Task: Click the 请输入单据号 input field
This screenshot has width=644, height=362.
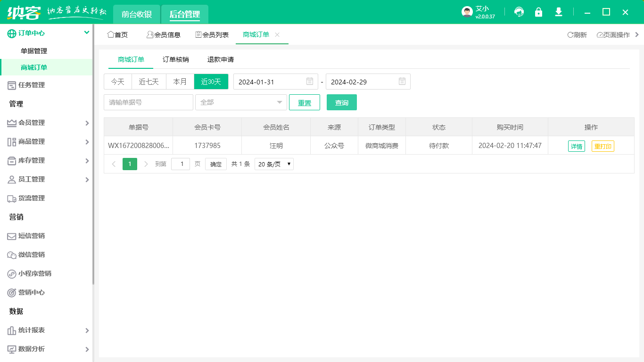Action: 148,102
